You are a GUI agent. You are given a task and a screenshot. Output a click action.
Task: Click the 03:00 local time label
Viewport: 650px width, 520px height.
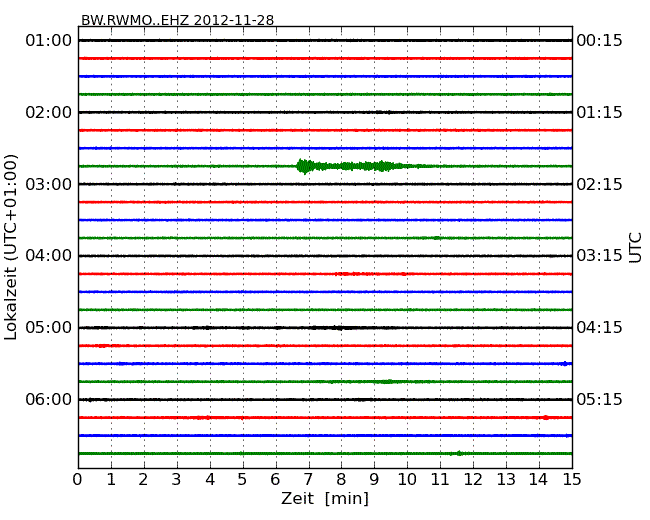tap(49, 184)
